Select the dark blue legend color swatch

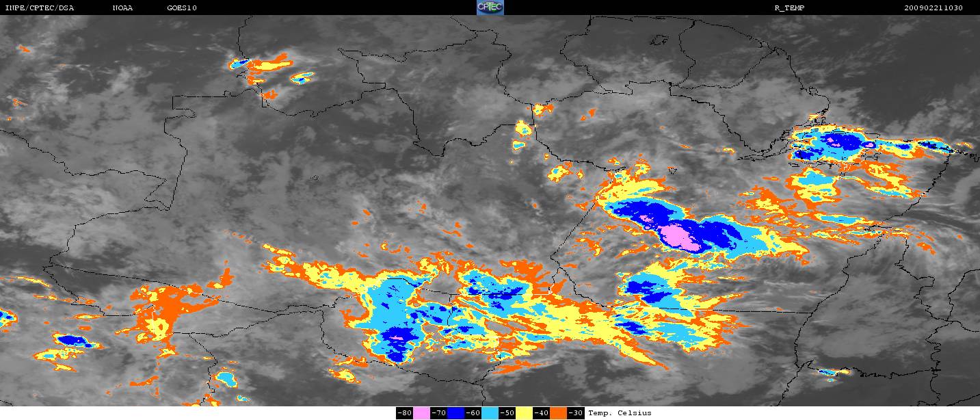coord(455,413)
